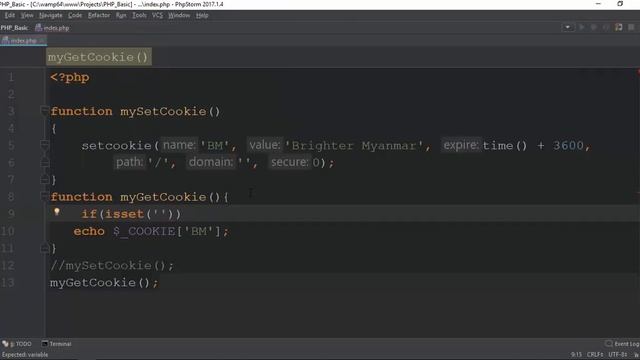Screen dimensions: 640x360
Task: Click the commented //mySetCookie(); line
Action: pos(112,266)
